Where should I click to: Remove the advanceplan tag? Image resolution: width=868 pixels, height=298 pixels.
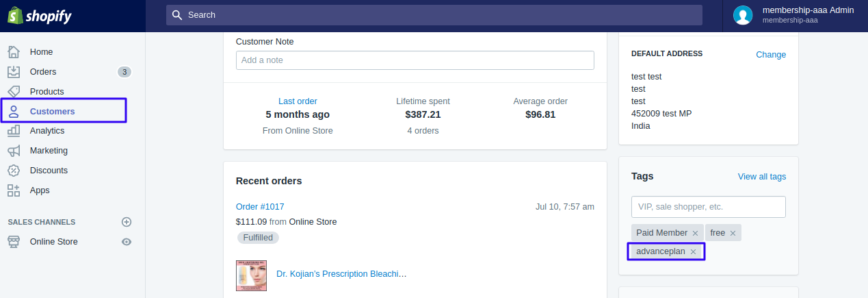coord(693,252)
